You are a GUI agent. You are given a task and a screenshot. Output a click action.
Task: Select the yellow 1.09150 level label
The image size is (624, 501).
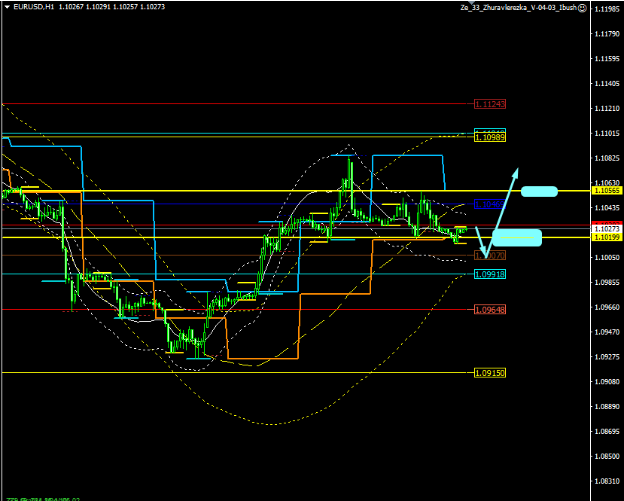click(489, 372)
